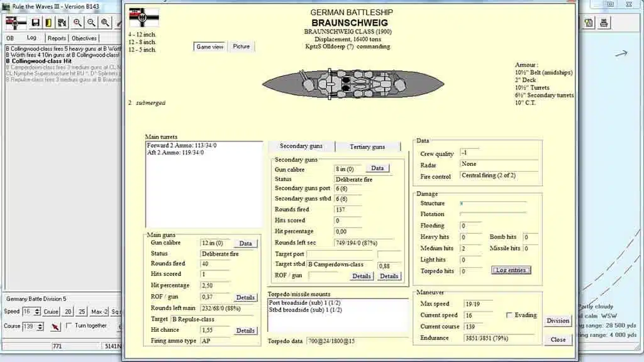This screenshot has width=644, height=362.
Task: Select the Tertiary guns tab
Action: tap(367, 146)
